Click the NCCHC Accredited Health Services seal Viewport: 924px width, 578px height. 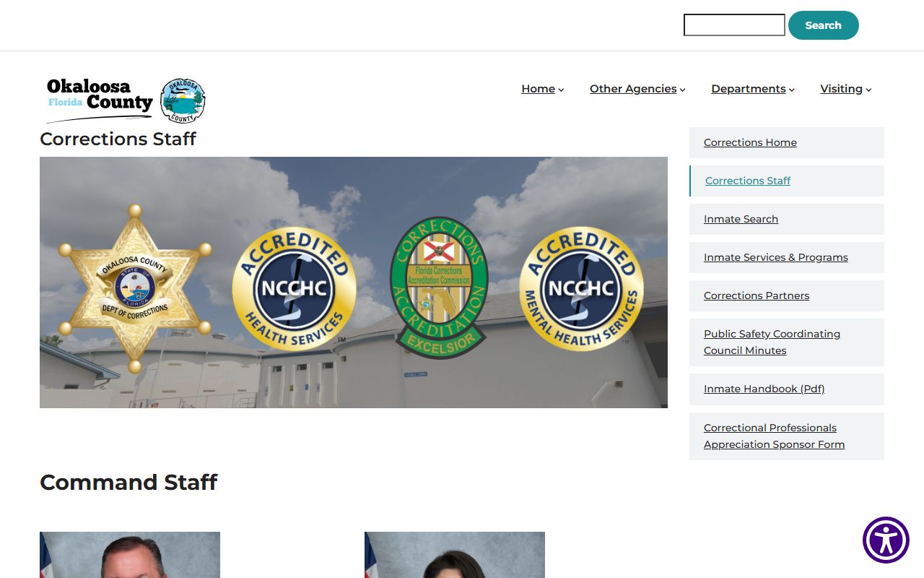pyautogui.click(x=294, y=289)
